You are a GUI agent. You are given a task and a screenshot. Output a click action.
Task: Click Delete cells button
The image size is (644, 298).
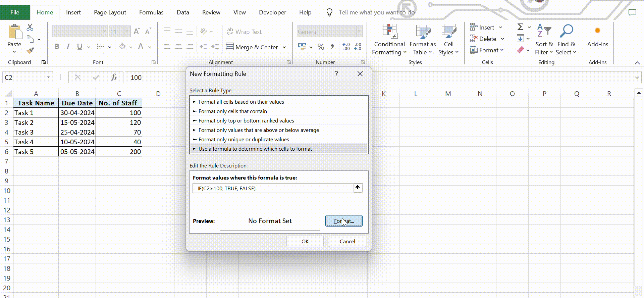pyautogui.click(x=483, y=39)
